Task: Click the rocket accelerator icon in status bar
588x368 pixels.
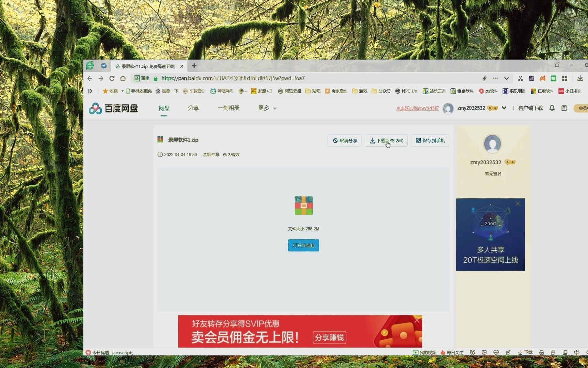Action: pyautogui.click(x=508, y=353)
